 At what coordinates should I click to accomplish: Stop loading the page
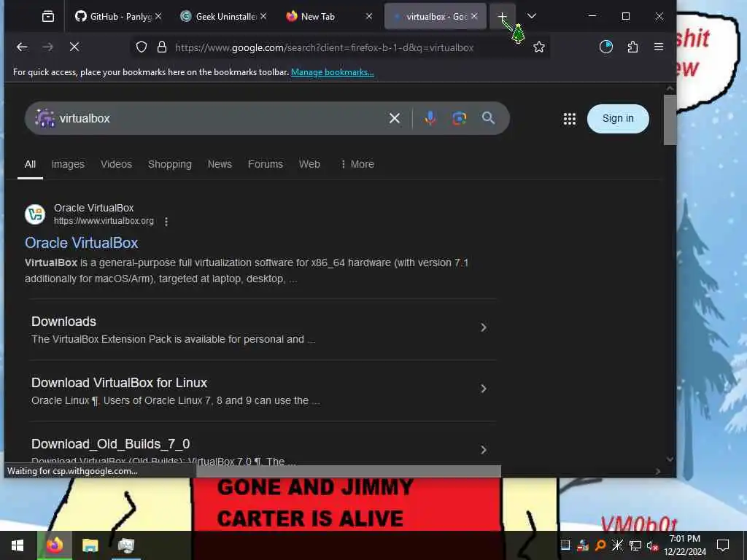point(74,47)
